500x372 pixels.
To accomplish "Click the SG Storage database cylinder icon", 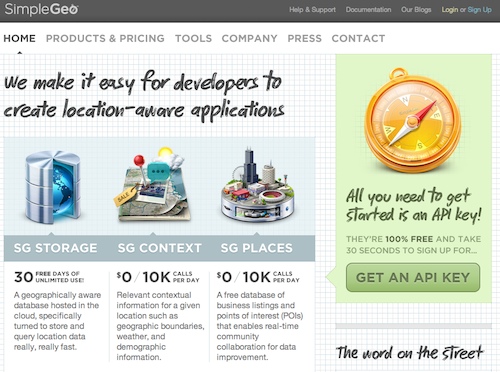I will coord(53,187).
